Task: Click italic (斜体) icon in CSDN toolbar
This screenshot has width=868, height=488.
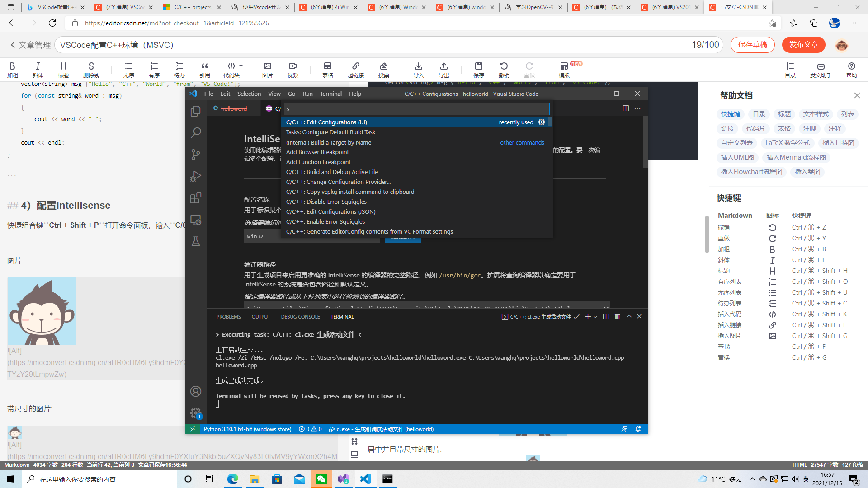Action: (38, 70)
